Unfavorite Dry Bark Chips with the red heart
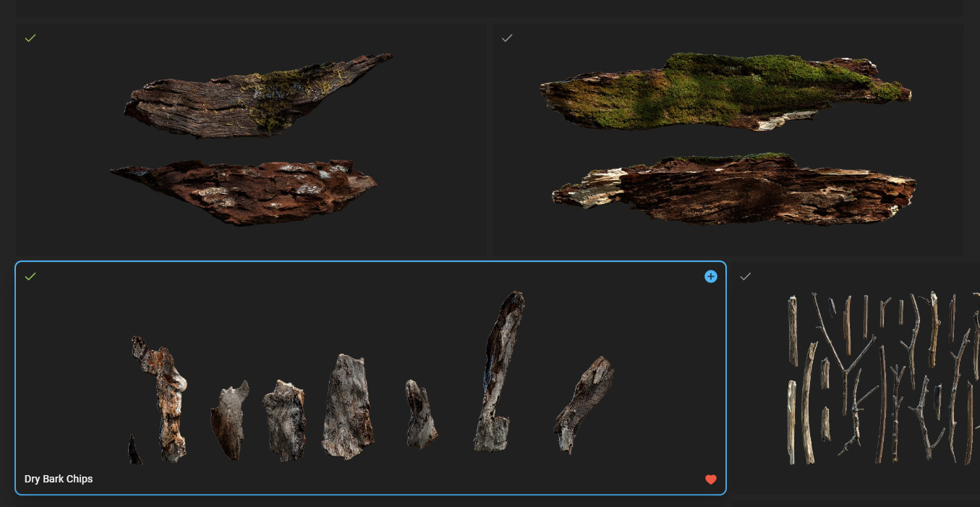This screenshot has width=980, height=507. click(x=711, y=480)
